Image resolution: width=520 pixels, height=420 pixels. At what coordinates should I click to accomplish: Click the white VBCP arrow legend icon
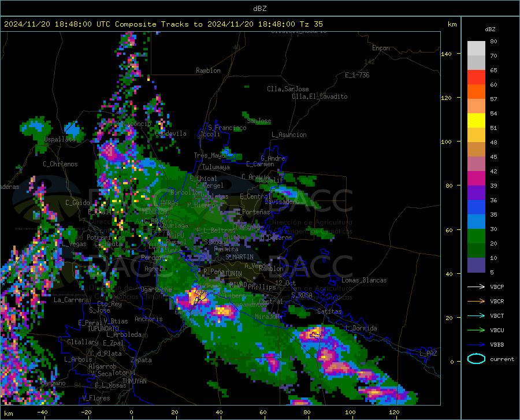pos(476,287)
